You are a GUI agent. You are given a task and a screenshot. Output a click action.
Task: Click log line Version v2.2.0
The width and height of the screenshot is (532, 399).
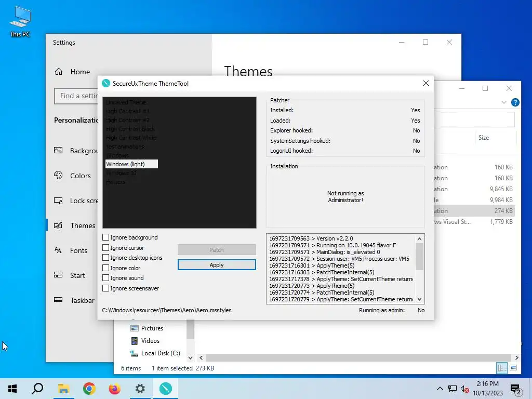[311, 238]
